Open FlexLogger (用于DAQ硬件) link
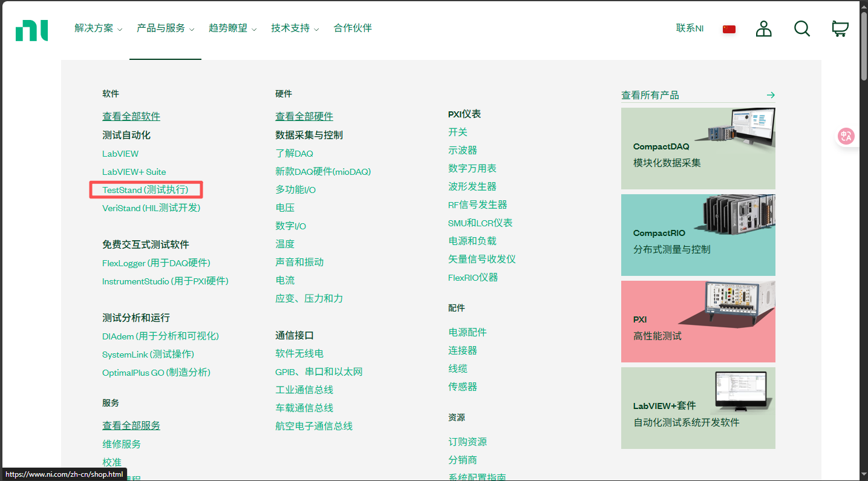 156,263
